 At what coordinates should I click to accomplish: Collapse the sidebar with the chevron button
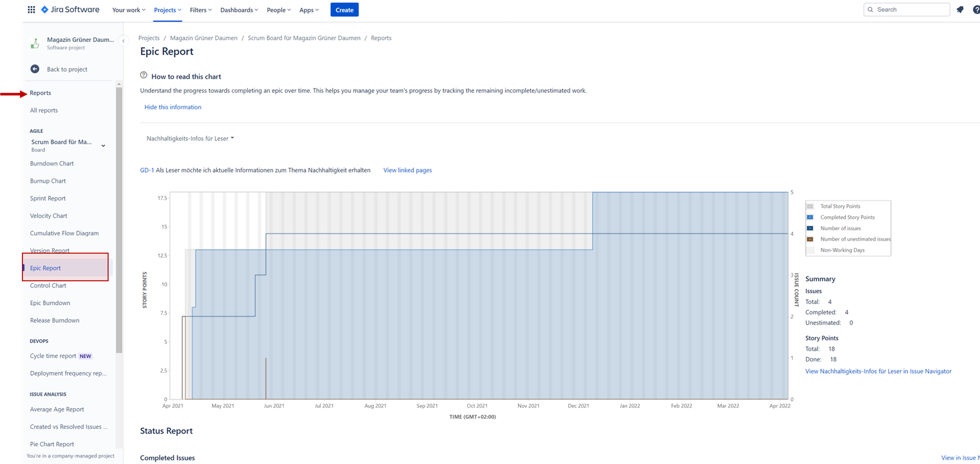[x=123, y=41]
